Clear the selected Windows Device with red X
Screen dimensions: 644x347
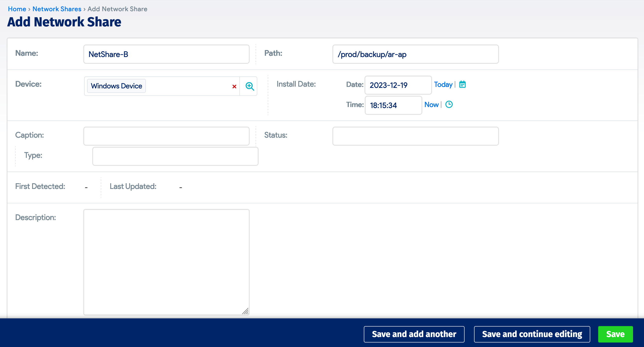(234, 87)
